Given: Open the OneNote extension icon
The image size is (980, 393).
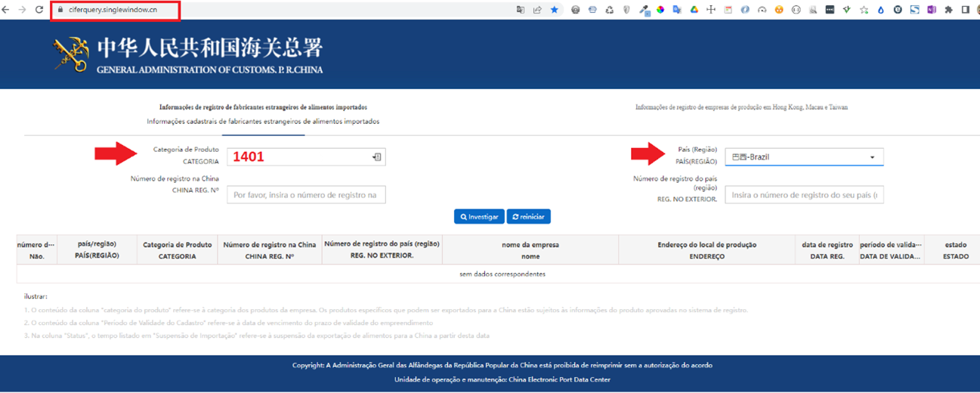Looking at the screenshot, I should pyautogui.click(x=932, y=10).
